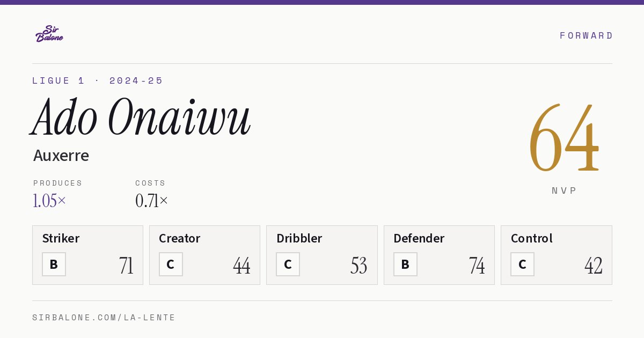Click the Sir Balone logo

tap(49, 34)
